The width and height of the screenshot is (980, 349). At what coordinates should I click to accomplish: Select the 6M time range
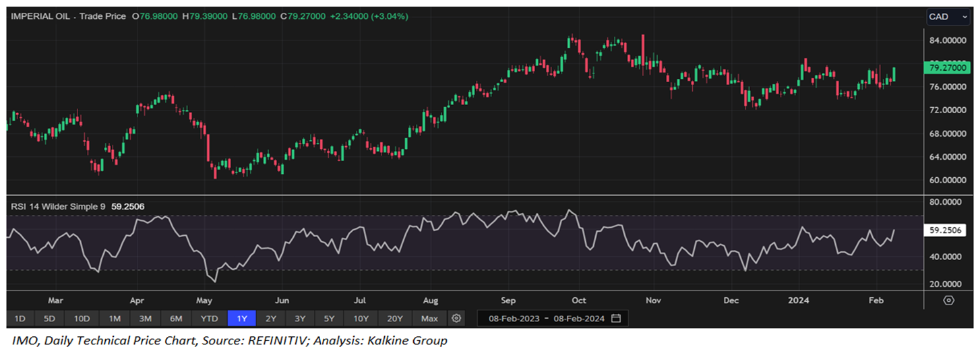pyautogui.click(x=176, y=318)
